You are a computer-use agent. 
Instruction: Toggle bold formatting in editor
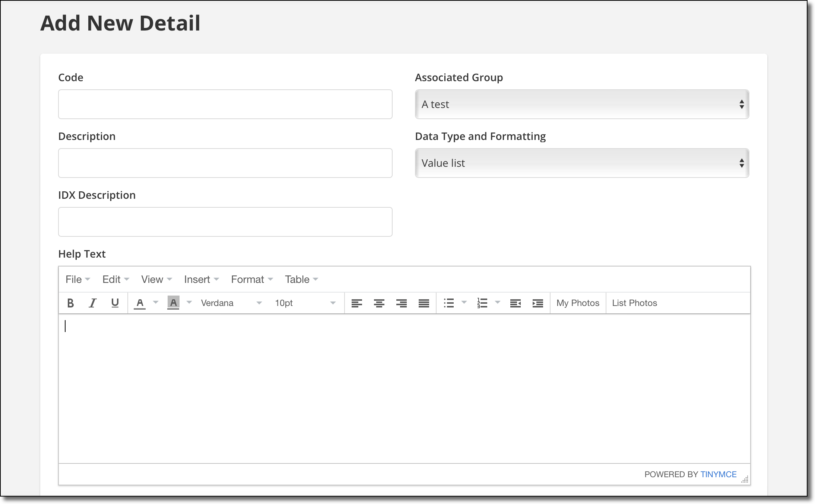(x=70, y=303)
